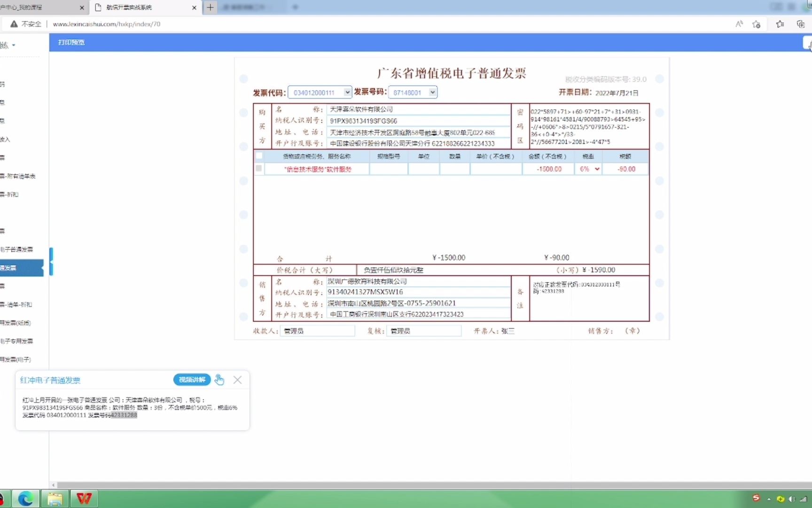Open the collections icon in browser toolbar
The image size is (812, 508).
click(x=800, y=24)
